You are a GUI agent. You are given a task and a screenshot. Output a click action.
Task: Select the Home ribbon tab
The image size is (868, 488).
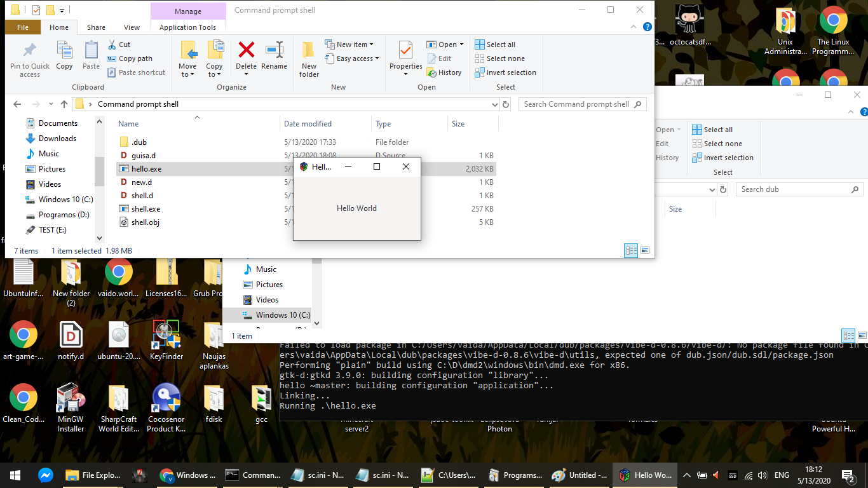59,27
